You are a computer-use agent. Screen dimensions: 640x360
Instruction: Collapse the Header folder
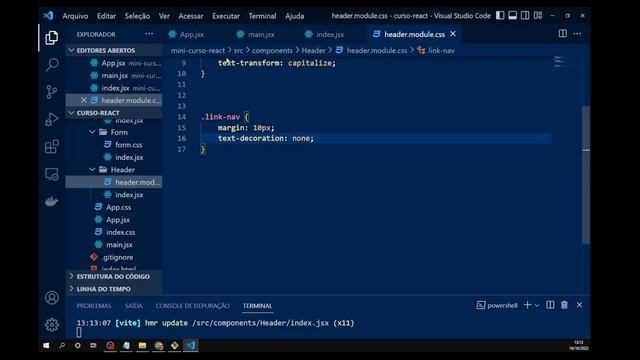122,169
